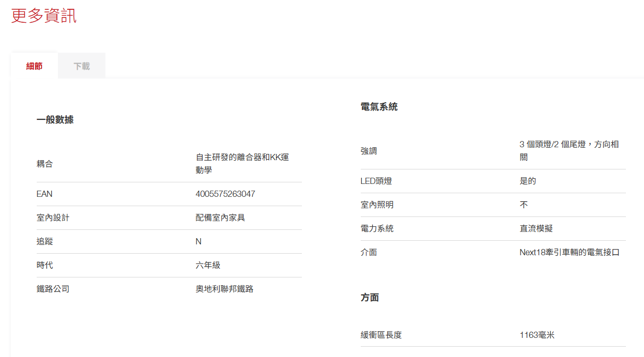
Task: Select the 緩衝區長度 value 1163毫米
Action: (536, 335)
